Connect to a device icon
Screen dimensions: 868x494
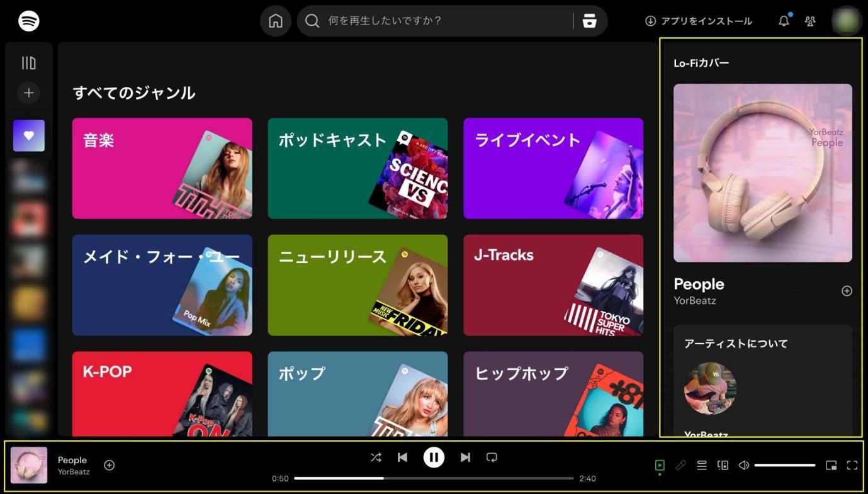[723, 466]
